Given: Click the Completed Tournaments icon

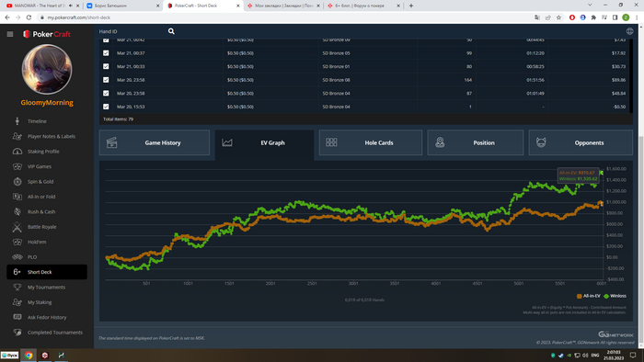Looking at the screenshot, I should click(x=17, y=333).
